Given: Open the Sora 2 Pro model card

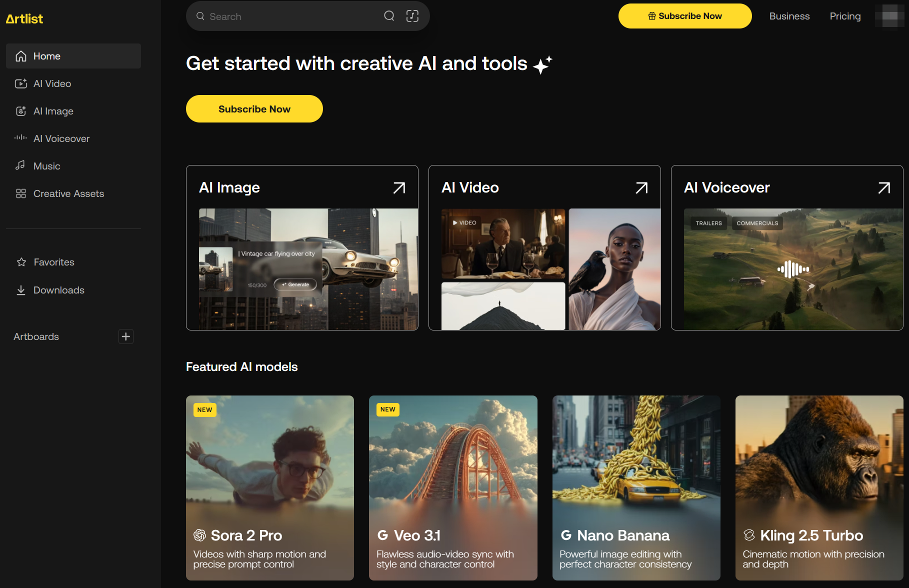Looking at the screenshot, I should 269,487.
